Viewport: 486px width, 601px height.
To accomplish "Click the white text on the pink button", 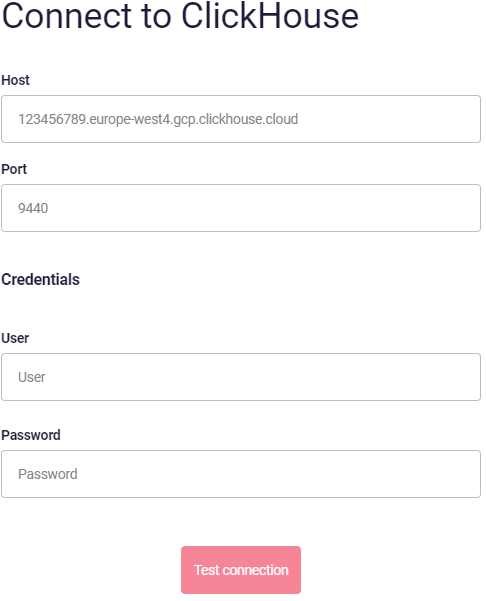I will coord(241,570).
